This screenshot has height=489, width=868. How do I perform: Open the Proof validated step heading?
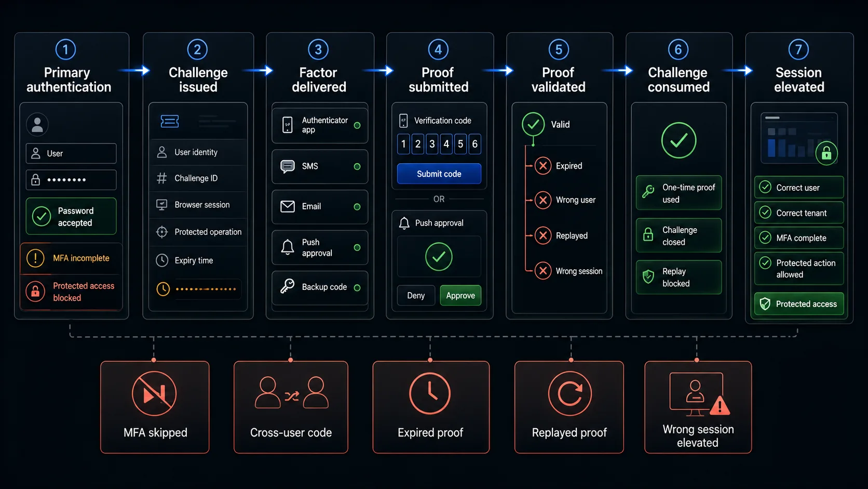558,80
